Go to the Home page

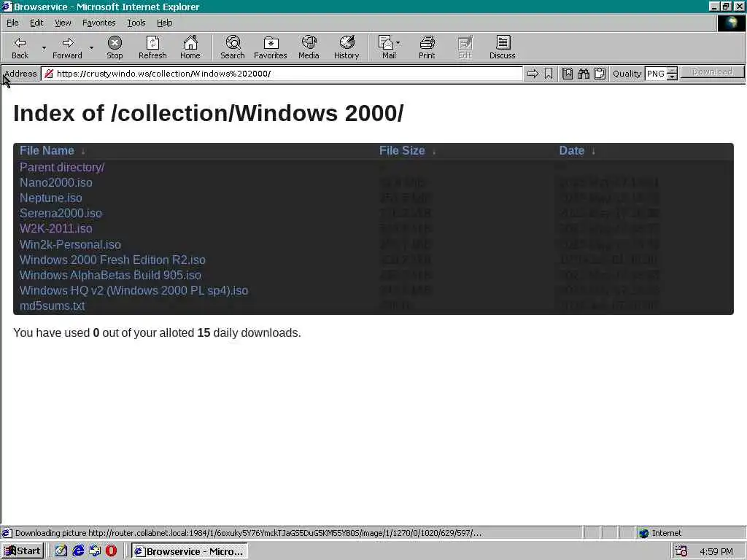tap(190, 47)
